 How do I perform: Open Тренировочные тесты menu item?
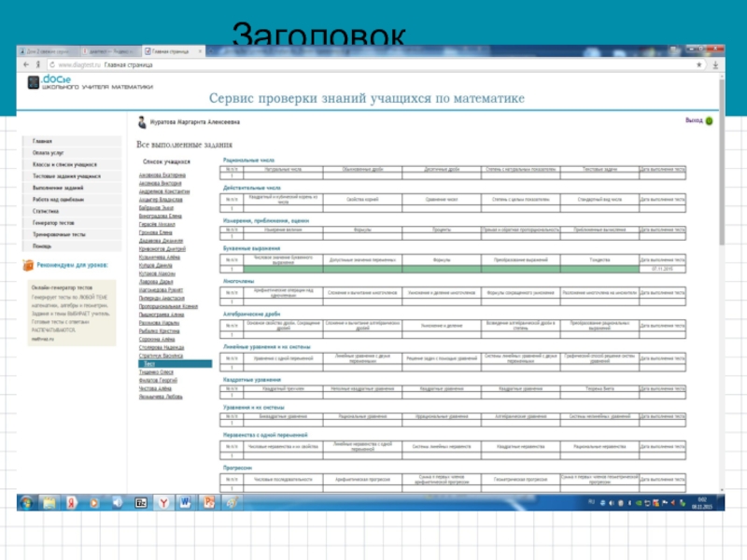pos(72,234)
